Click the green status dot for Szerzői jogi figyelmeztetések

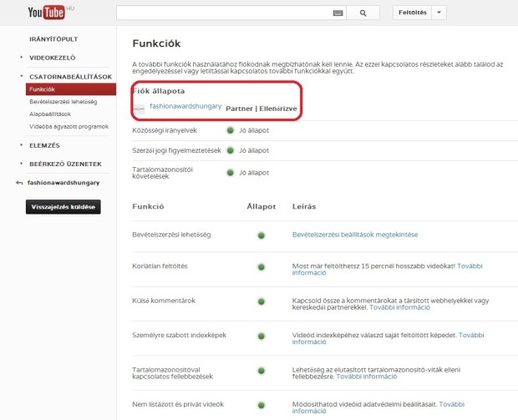231,150
